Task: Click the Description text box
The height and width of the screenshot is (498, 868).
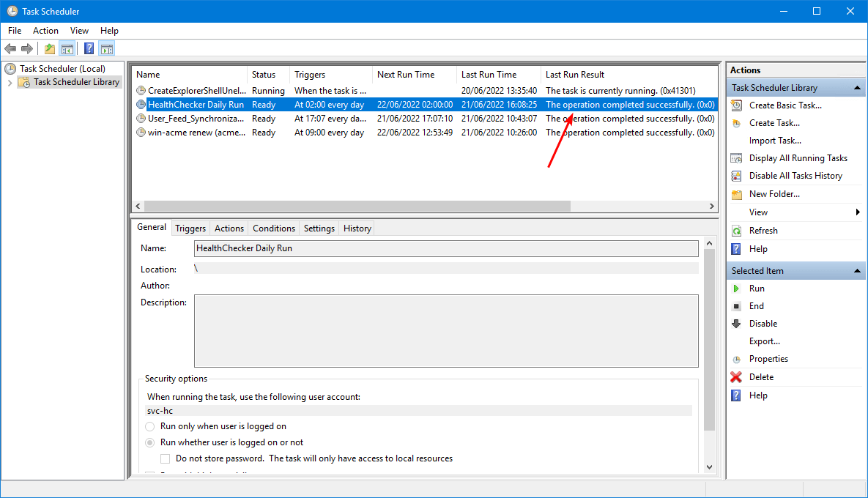Action: tap(446, 331)
